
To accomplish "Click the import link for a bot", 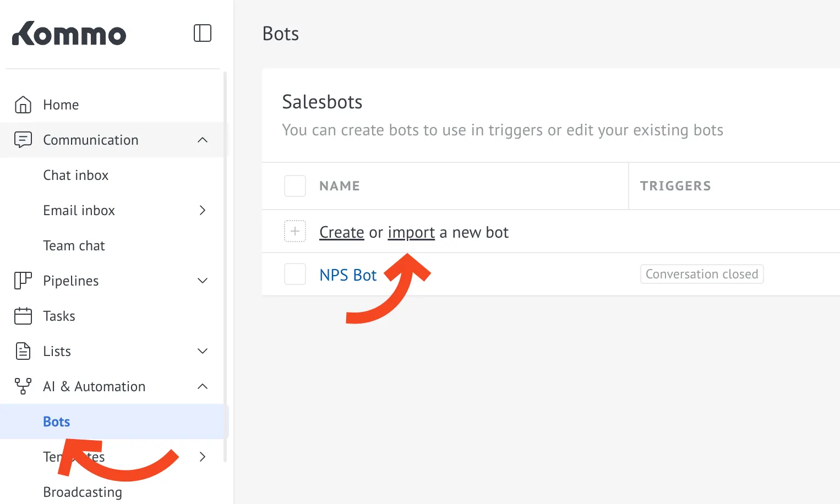I will coord(411,232).
